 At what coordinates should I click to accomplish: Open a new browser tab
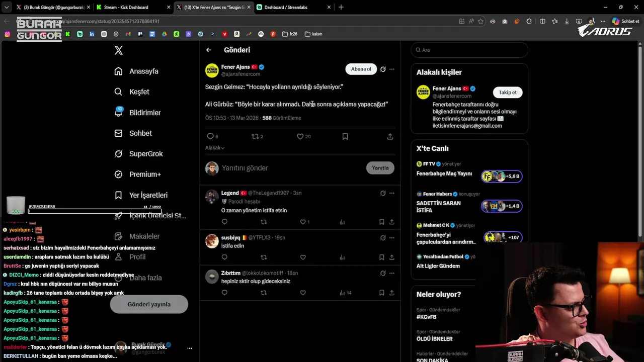tap(341, 7)
